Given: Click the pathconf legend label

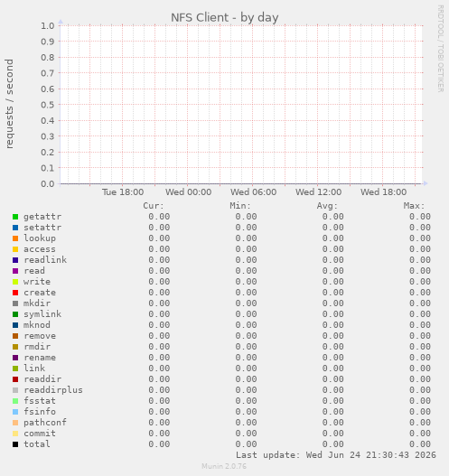Looking at the screenshot, I should [x=45, y=423].
